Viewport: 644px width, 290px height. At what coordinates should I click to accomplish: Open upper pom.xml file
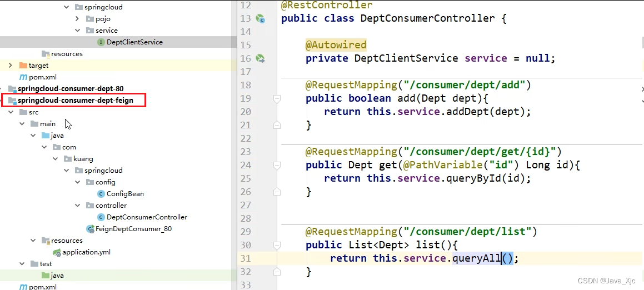click(43, 77)
